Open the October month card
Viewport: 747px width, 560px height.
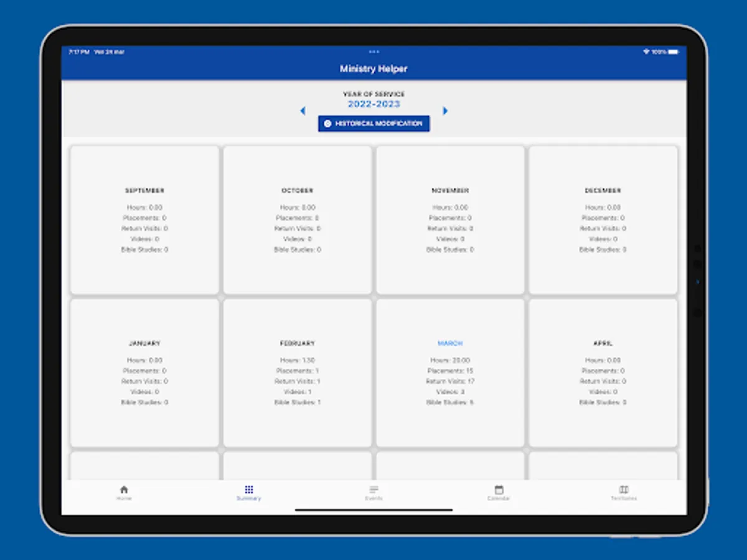click(x=298, y=220)
